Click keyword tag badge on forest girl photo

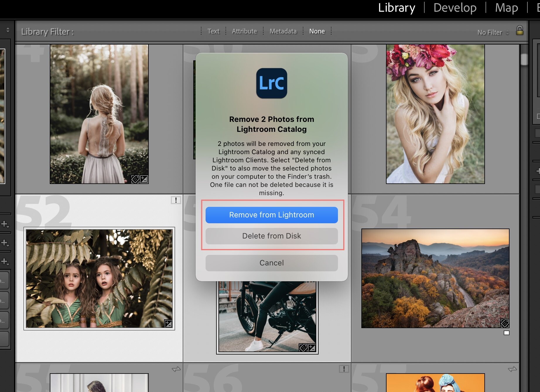135,179
